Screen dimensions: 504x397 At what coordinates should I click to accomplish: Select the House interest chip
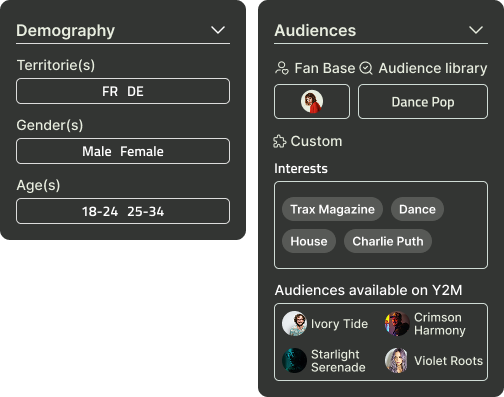click(x=309, y=241)
